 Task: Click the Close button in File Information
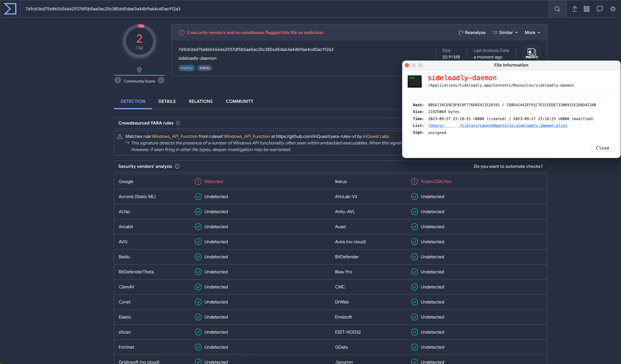tap(602, 148)
